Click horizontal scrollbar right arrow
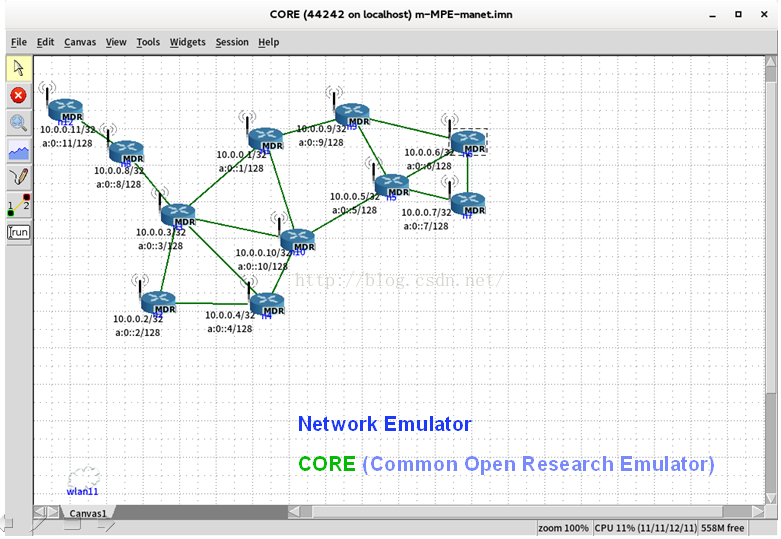The width and height of the screenshot is (781, 539). click(758, 512)
